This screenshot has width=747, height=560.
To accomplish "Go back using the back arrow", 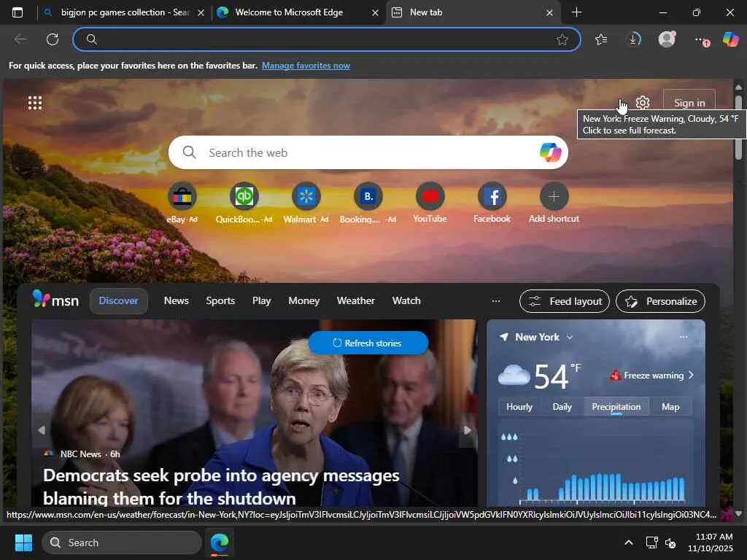I will coord(20,39).
